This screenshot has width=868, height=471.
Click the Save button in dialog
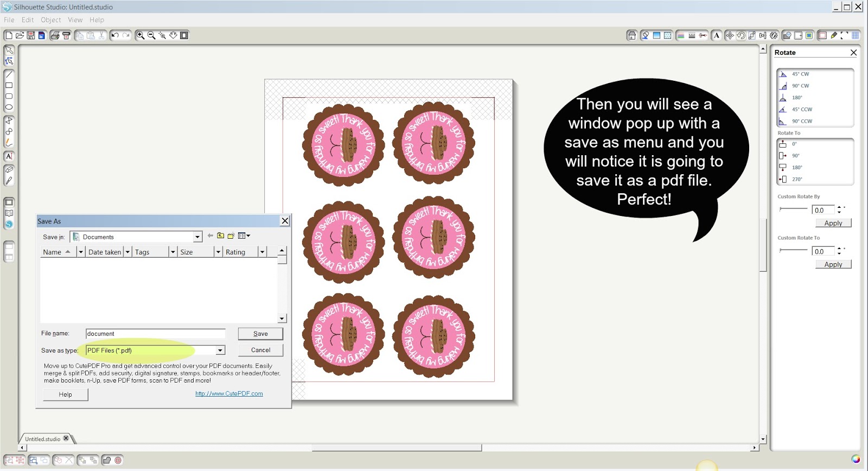pyautogui.click(x=260, y=334)
